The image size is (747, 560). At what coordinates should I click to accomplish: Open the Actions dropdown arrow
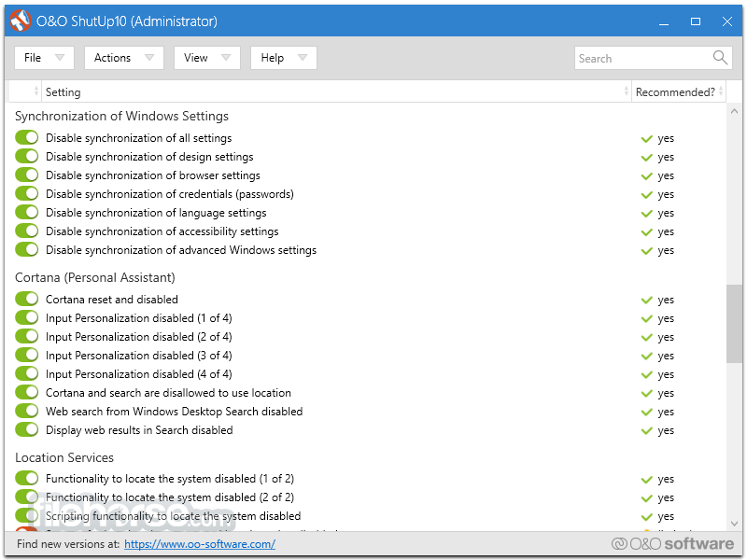(149, 58)
